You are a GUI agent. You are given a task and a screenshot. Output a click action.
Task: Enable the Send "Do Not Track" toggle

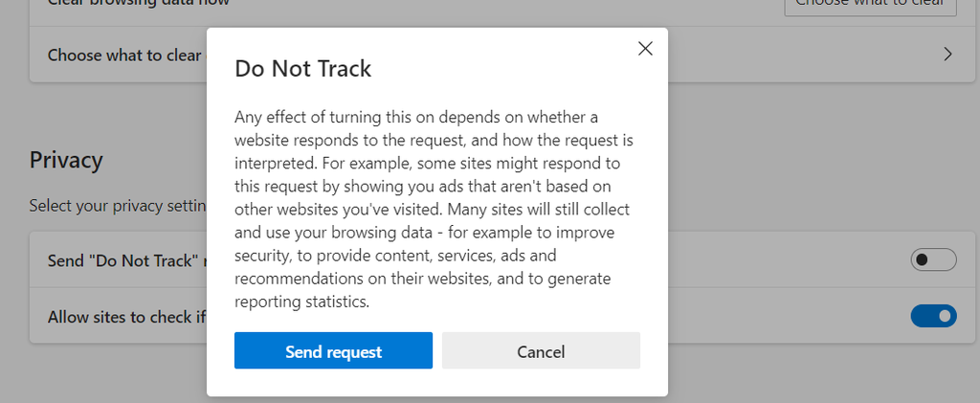point(934,259)
